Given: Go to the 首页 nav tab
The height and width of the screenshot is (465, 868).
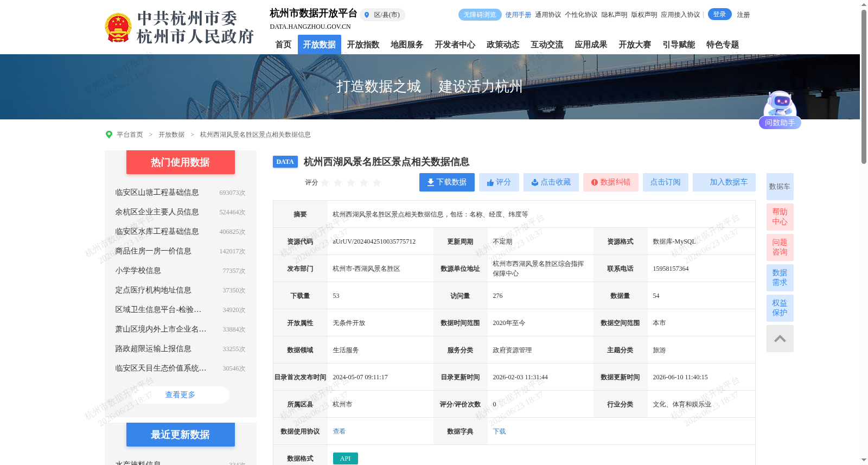Looking at the screenshot, I should pos(283,44).
